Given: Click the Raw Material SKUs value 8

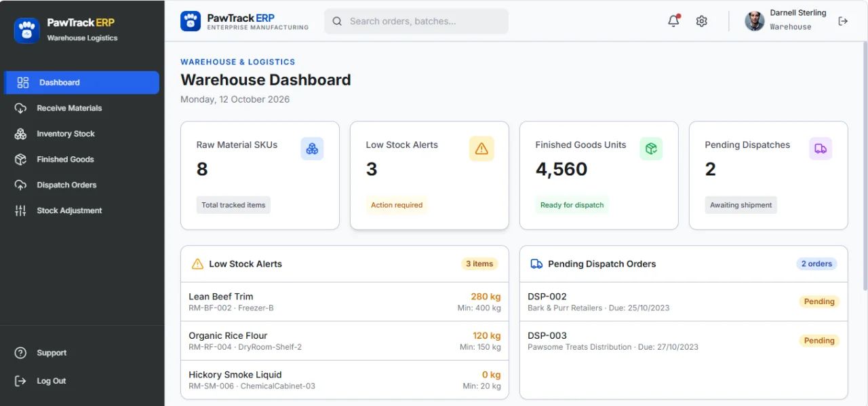Looking at the screenshot, I should click(x=202, y=169).
